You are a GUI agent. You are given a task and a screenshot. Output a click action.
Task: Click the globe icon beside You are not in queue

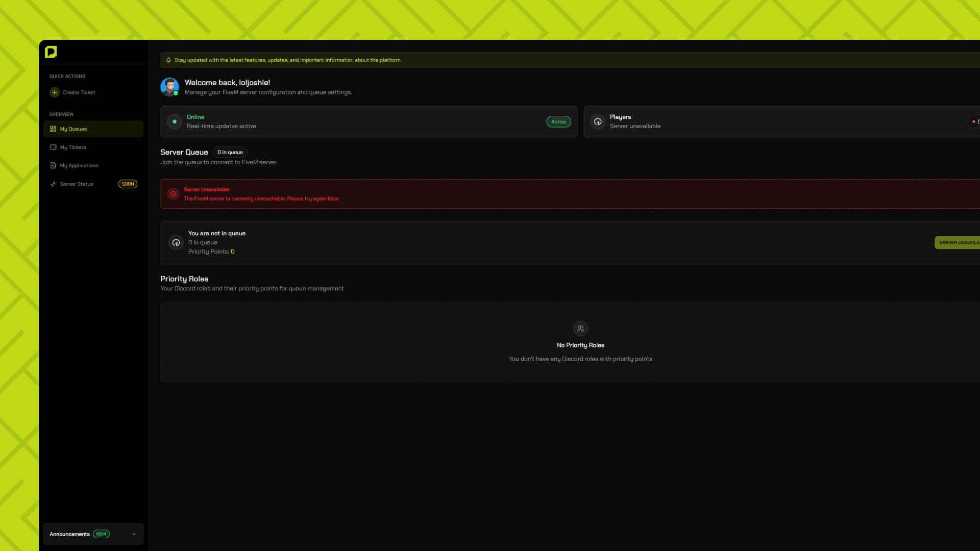pos(176,242)
